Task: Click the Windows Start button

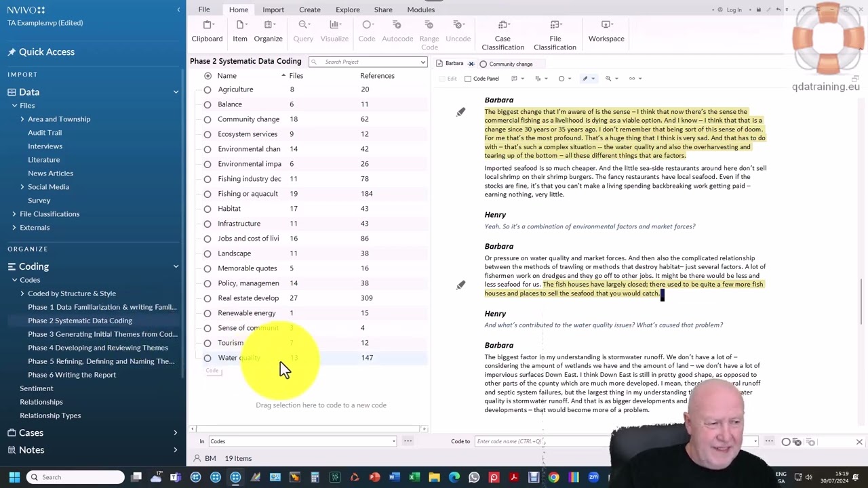Action: click(14, 477)
